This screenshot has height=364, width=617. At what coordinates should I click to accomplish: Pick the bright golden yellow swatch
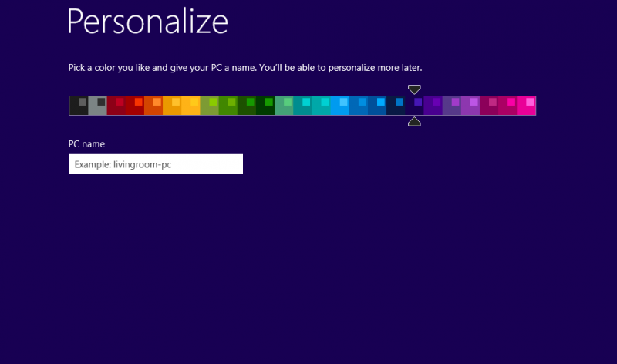click(190, 106)
